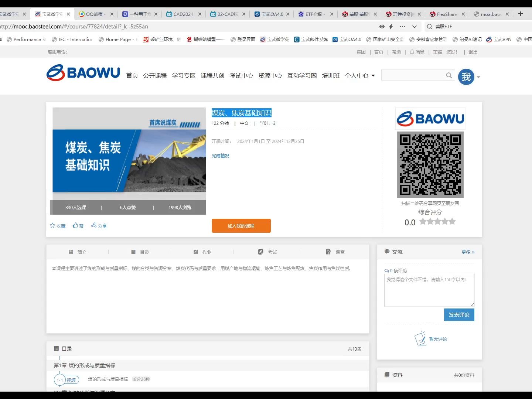Open 资源中心 in main navigation
Image resolution: width=532 pixels, height=399 pixels.
(270, 75)
